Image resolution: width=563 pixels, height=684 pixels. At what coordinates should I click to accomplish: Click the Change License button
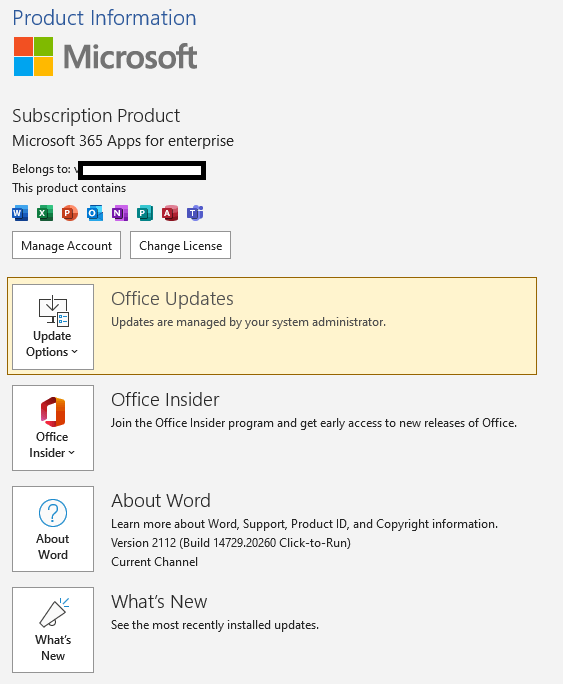pos(181,245)
